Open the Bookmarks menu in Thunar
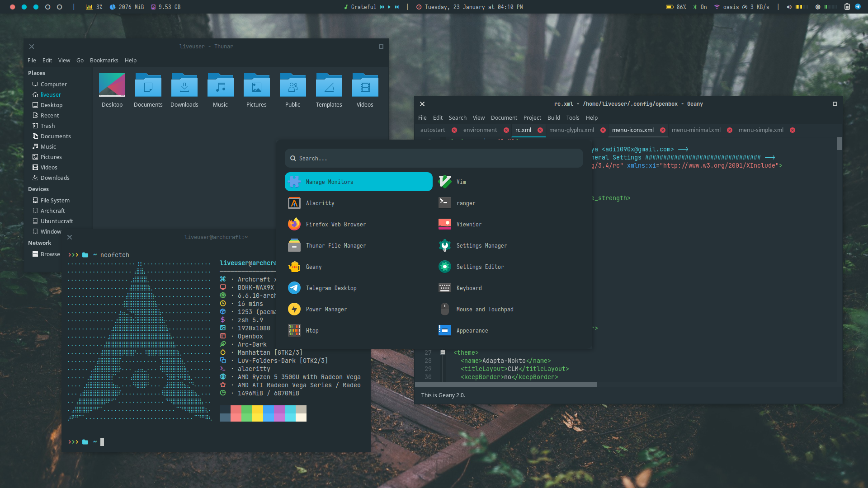This screenshot has width=868, height=488. [104, 60]
